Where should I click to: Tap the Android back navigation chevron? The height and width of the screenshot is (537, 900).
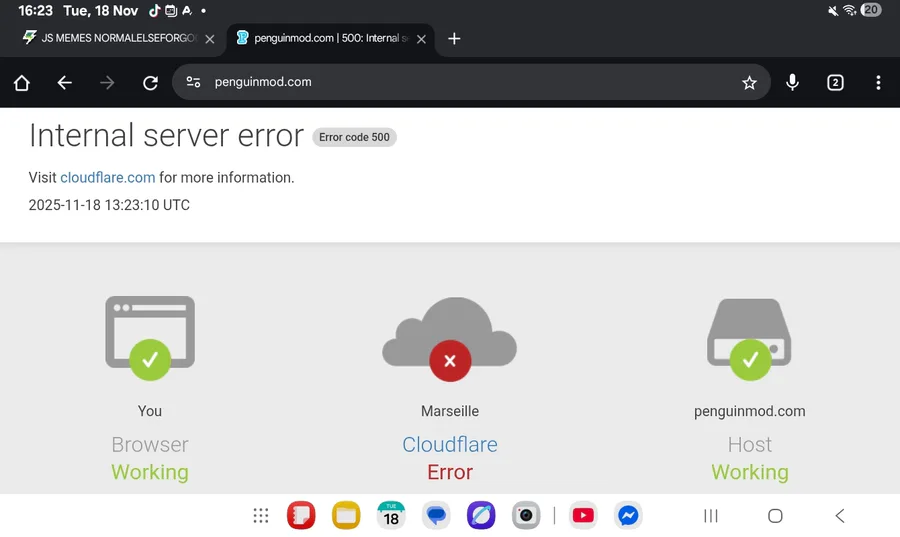[840, 516]
